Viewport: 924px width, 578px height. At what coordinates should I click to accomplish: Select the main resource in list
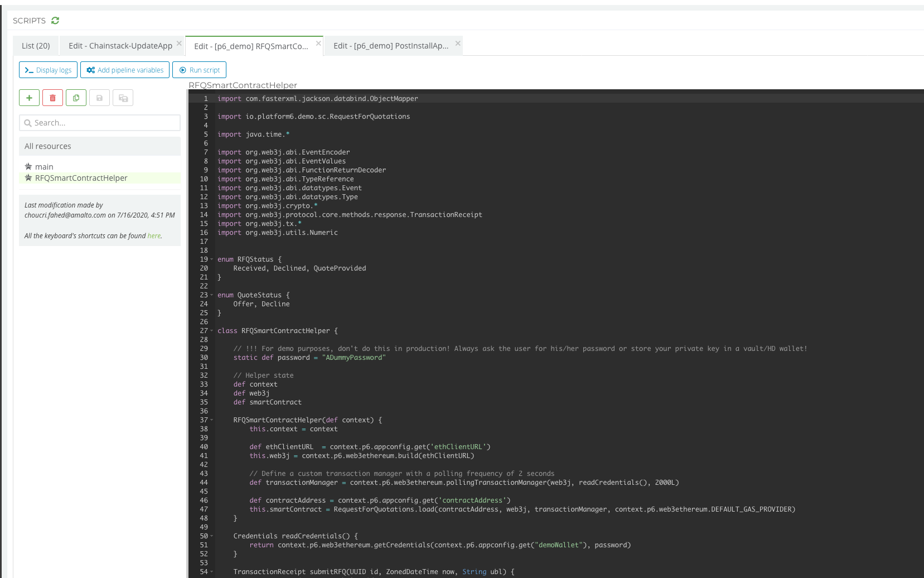point(44,167)
